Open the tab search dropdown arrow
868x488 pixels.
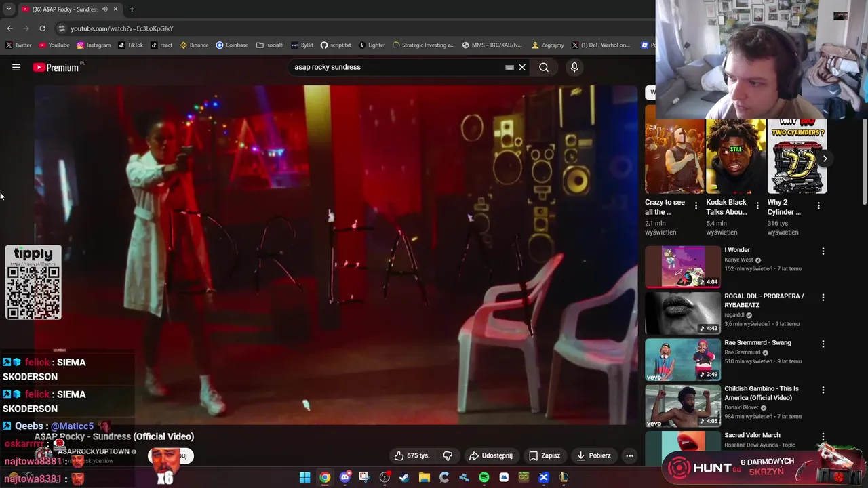click(8, 9)
